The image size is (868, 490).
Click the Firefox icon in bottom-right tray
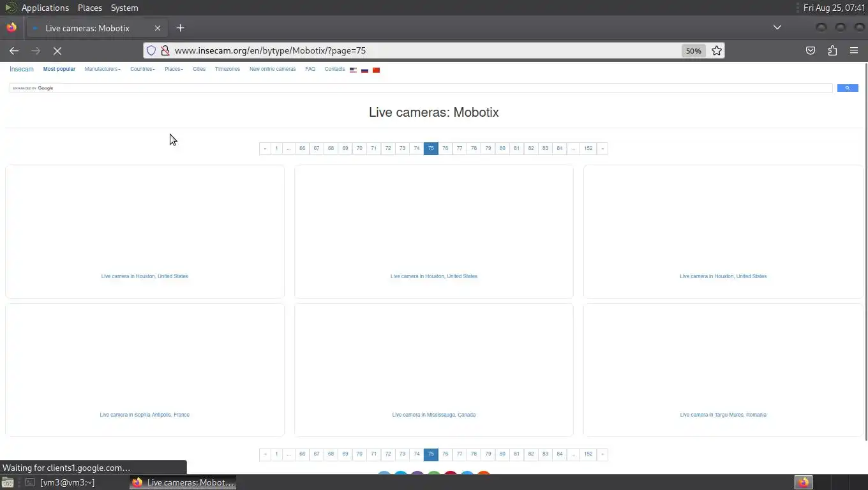click(x=804, y=482)
